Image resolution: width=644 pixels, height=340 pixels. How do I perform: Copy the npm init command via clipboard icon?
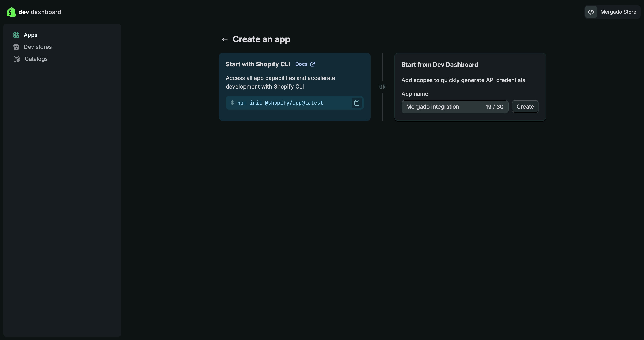357,103
